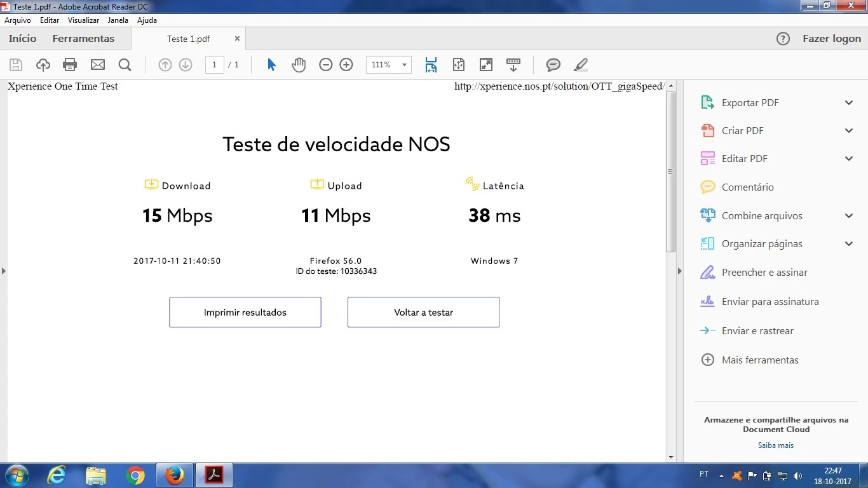Image resolution: width=868 pixels, height=488 pixels.
Task: Click the volume speaker icon in the tray
Action: (x=798, y=475)
